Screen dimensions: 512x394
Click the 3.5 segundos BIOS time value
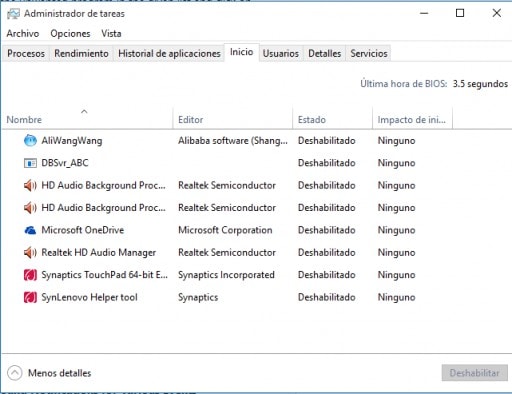(480, 84)
